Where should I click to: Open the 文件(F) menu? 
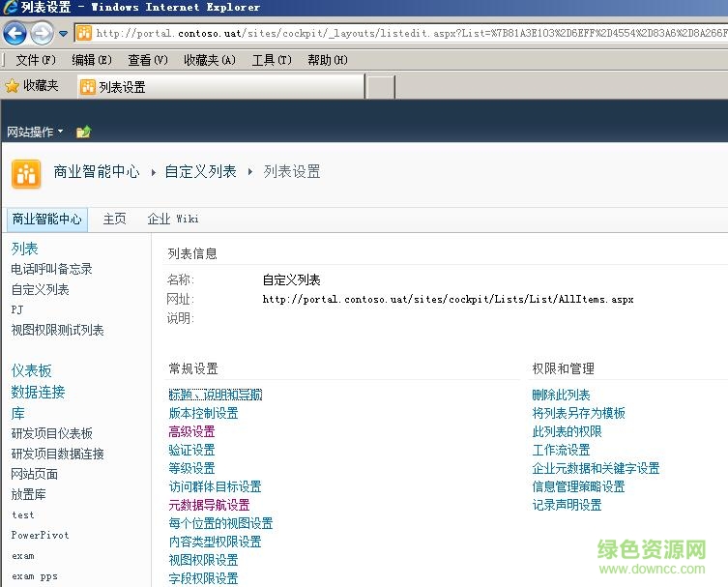pyautogui.click(x=36, y=60)
